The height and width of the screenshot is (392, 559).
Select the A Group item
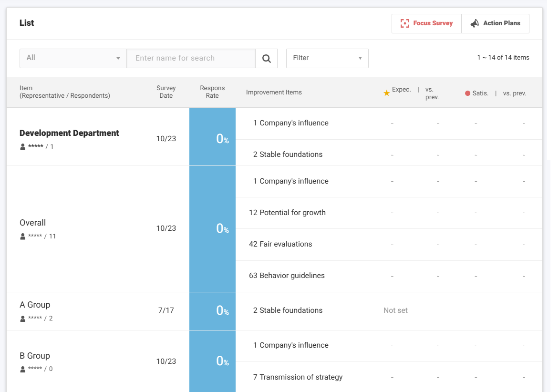pos(35,305)
